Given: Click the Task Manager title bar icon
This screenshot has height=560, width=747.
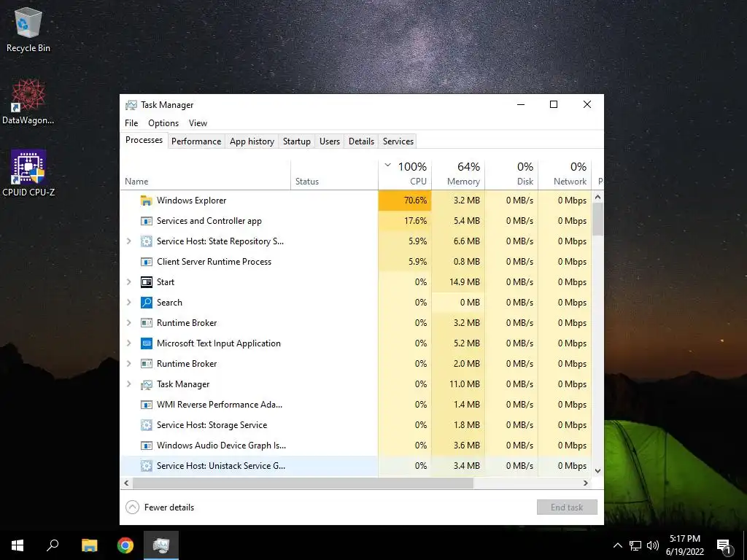Looking at the screenshot, I should 131,105.
